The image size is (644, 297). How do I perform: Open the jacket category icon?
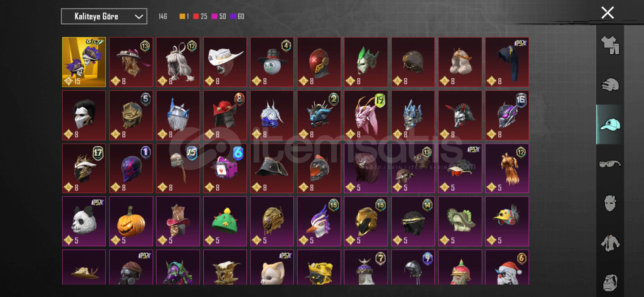(610, 243)
